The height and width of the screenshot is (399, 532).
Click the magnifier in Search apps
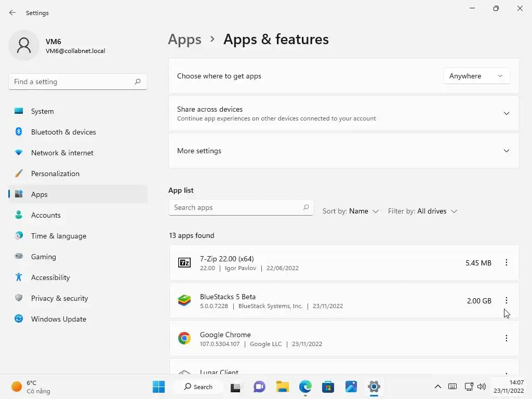click(305, 207)
